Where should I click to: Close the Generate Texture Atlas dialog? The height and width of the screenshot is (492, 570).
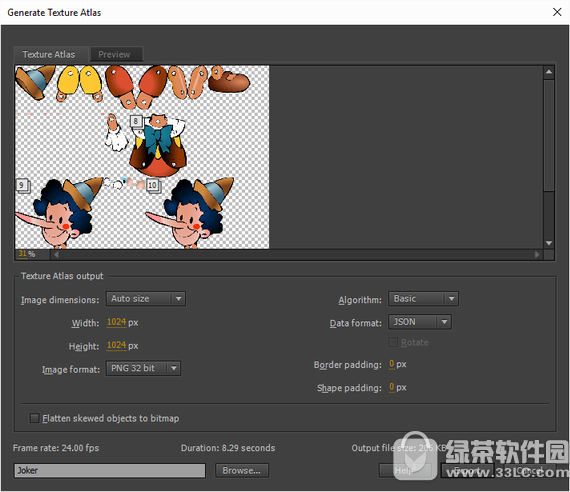(557, 12)
